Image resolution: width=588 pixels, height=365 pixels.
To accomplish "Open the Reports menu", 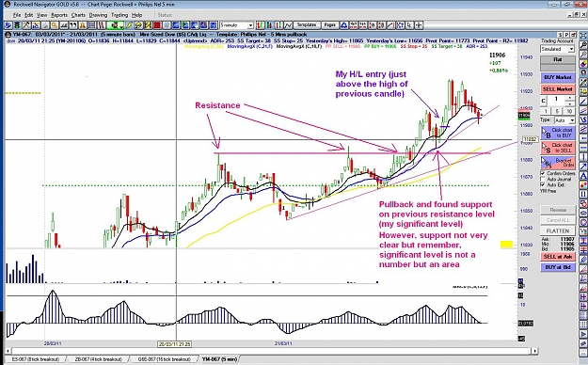I will [x=59, y=15].
